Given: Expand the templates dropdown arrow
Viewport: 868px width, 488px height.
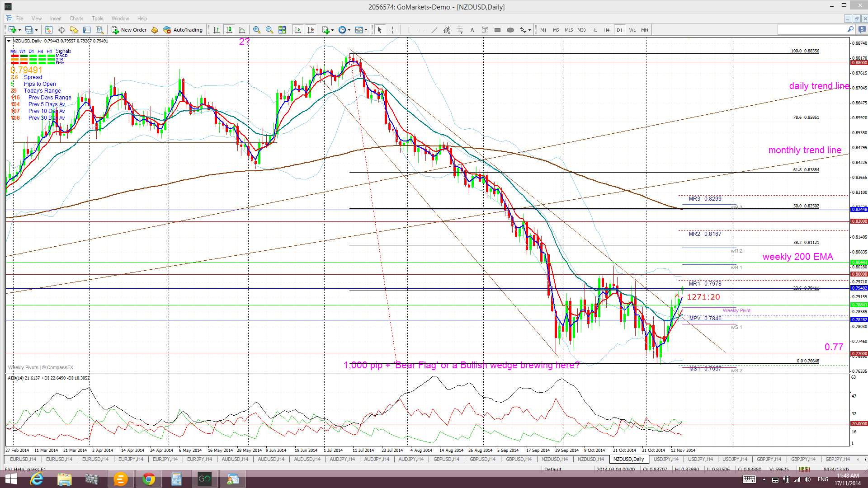Looking at the screenshot, I should [366, 30].
